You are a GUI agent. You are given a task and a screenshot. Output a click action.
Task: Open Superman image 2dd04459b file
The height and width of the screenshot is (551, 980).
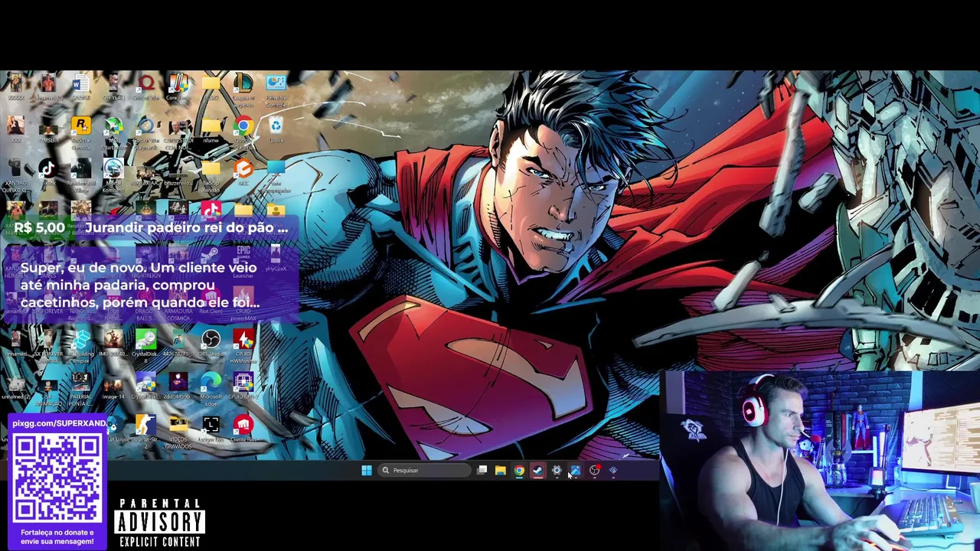point(178,386)
